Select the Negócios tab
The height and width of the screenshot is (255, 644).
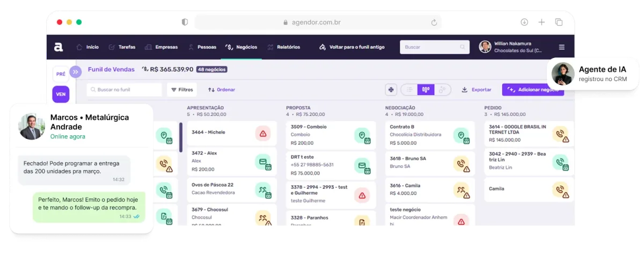tap(241, 47)
